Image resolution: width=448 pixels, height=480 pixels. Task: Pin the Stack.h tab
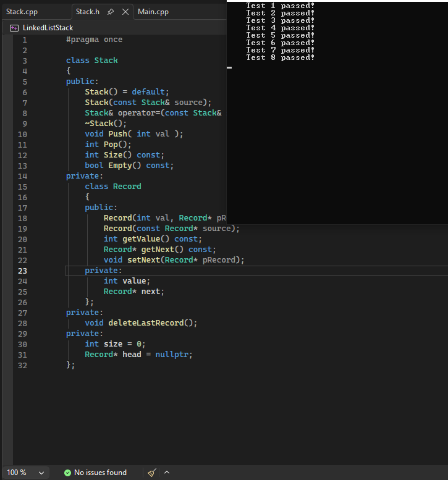click(x=111, y=12)
